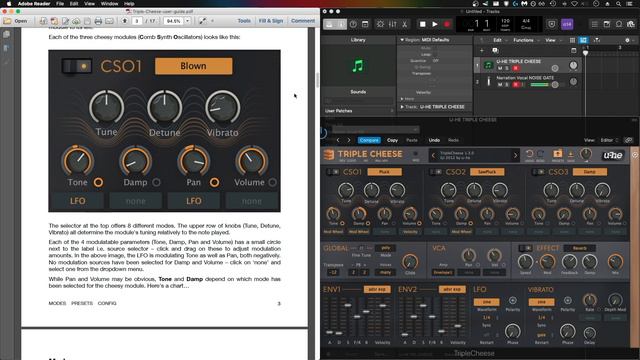
Task: Toggle the CSO1 on/off switch in Triple Cheese
Action: tap(333, 172)
